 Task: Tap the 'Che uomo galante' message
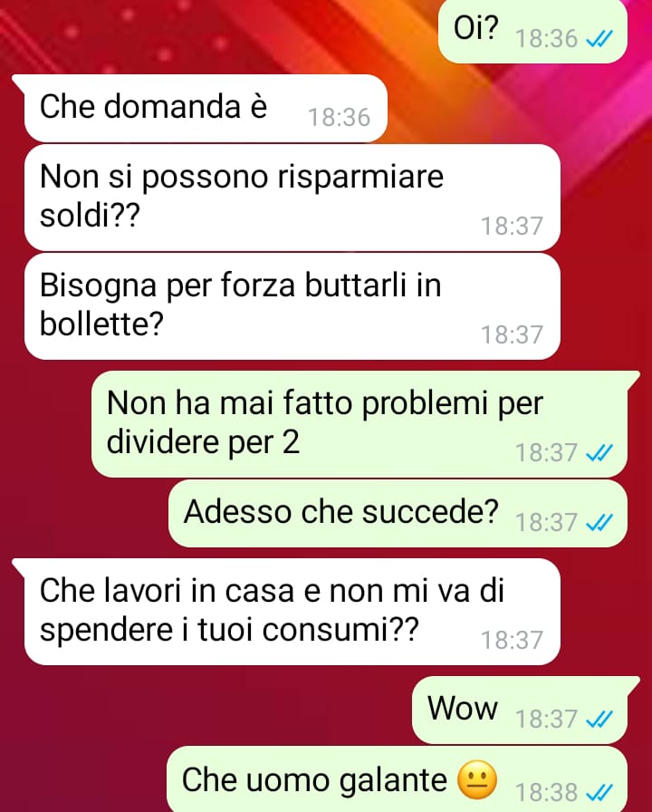point(397,779)
